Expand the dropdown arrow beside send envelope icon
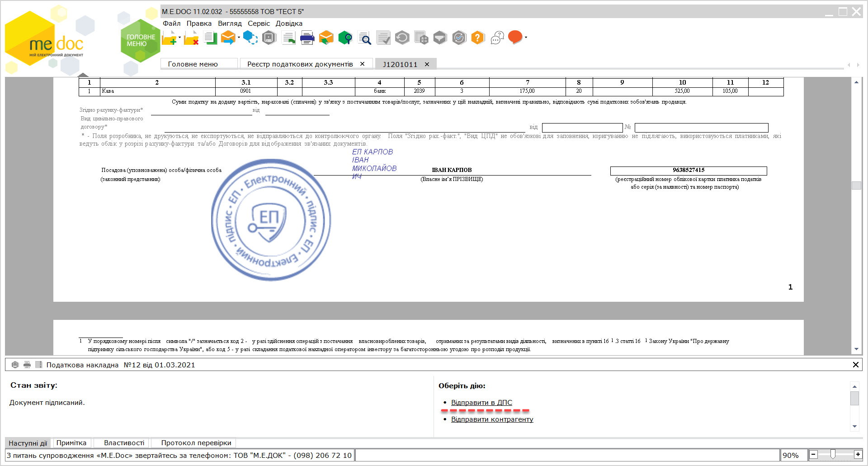 (239, 38)
